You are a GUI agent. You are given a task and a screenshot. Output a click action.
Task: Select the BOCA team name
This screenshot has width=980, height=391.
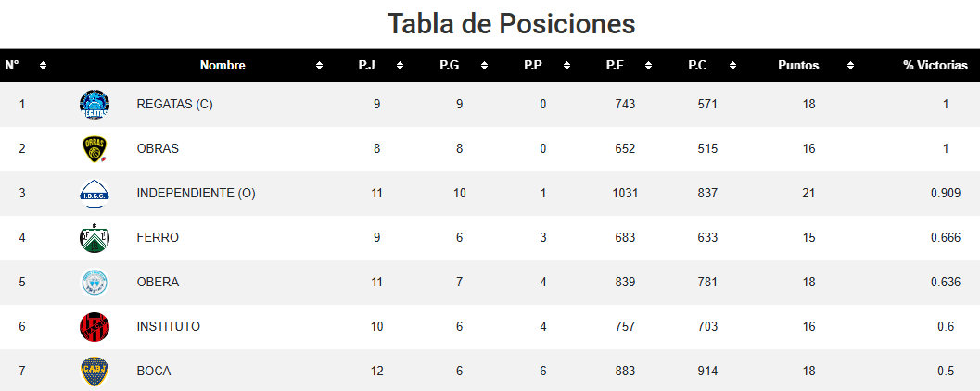154,371
